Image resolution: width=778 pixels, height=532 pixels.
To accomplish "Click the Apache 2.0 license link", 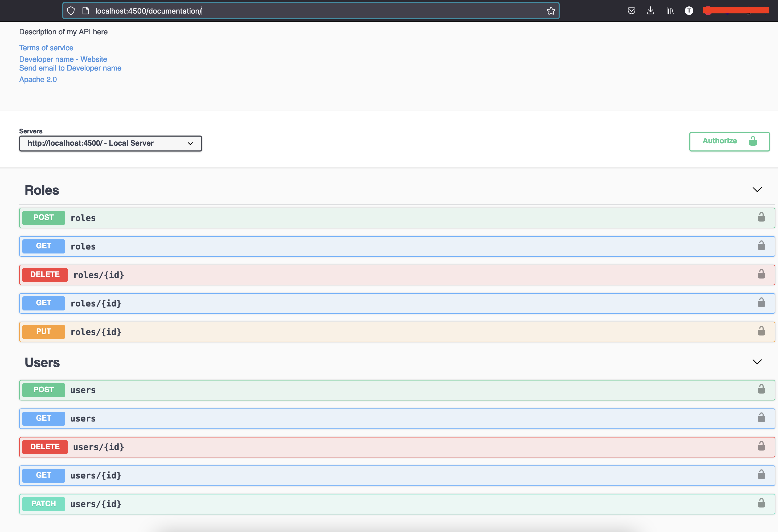I will tap(37, 79).
